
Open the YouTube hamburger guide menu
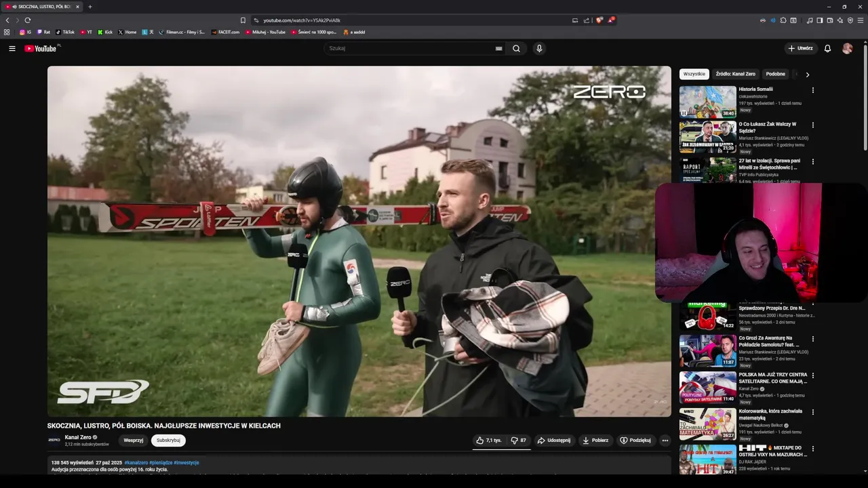(12, 48)
